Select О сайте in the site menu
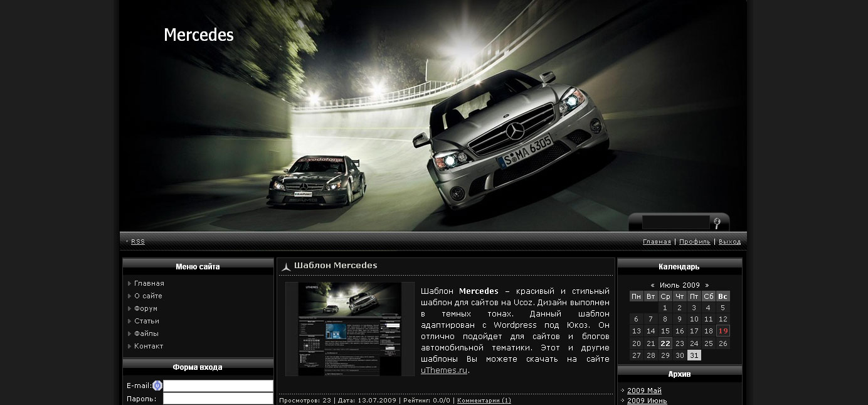Viewport: 868px width, 405px height. coord(148,296)
